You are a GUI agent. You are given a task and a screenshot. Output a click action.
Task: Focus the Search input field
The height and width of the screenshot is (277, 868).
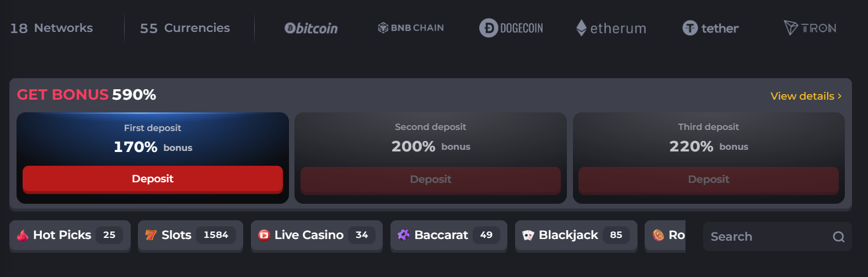point(778,237)
